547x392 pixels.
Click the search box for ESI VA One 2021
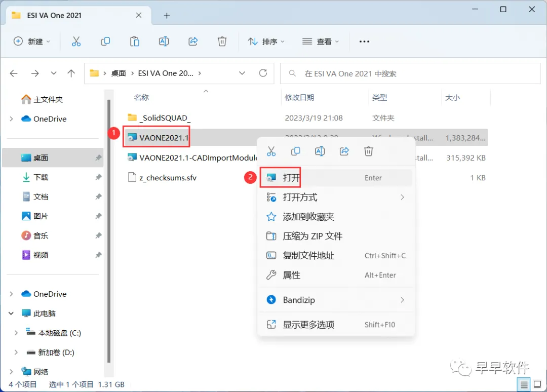(x=410, y=73)
